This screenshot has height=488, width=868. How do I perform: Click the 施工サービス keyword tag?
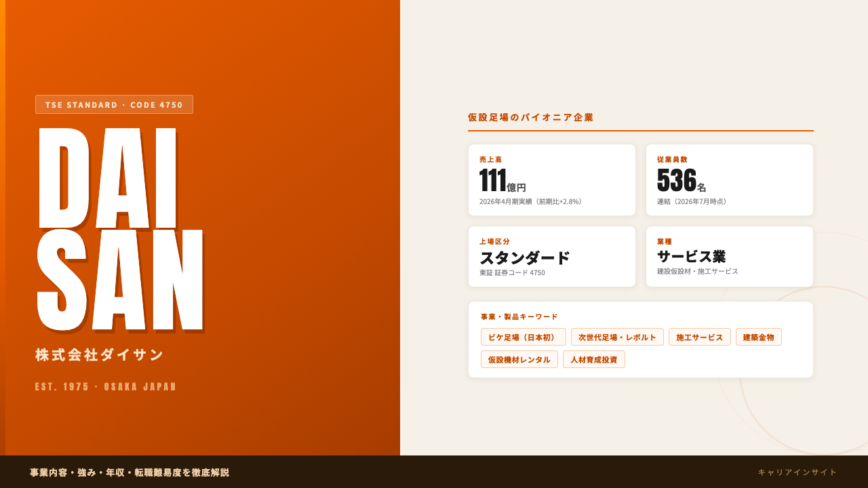pos(700,337)
